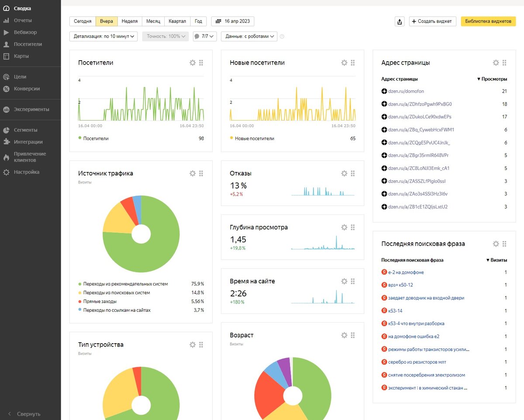
Task: Open settings gear of Источник трафика widget
Action: (x=193, y=173)
